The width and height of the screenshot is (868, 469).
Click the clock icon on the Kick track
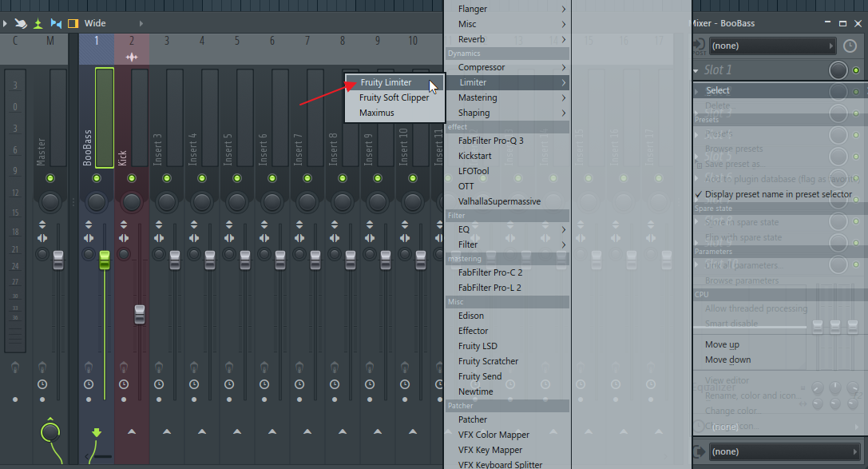[124, 384]
